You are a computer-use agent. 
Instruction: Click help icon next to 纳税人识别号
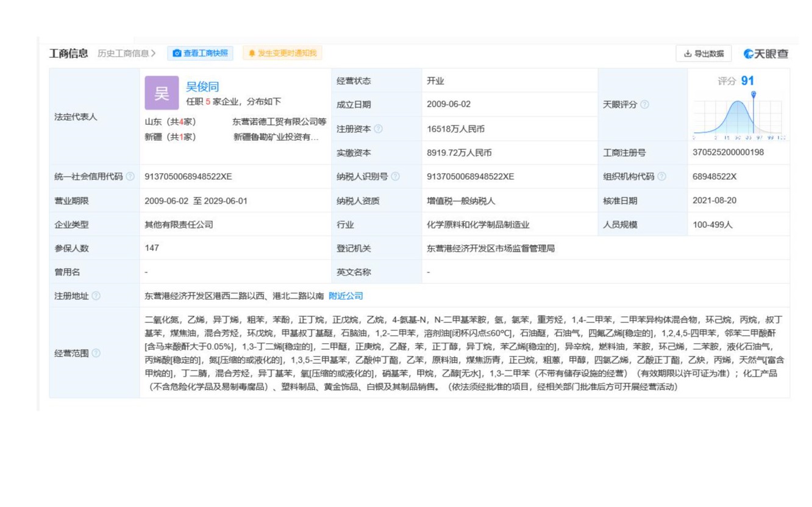tap(395, 177)
